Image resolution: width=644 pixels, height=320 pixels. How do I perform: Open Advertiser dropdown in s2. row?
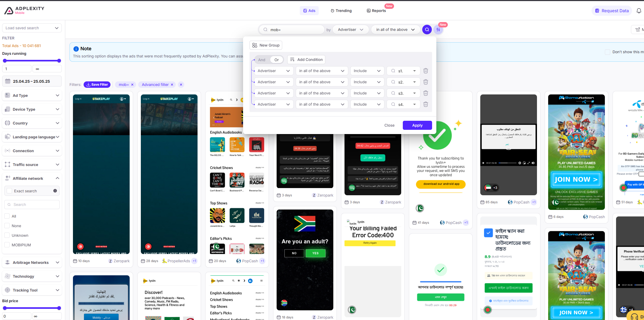[274, 82]
